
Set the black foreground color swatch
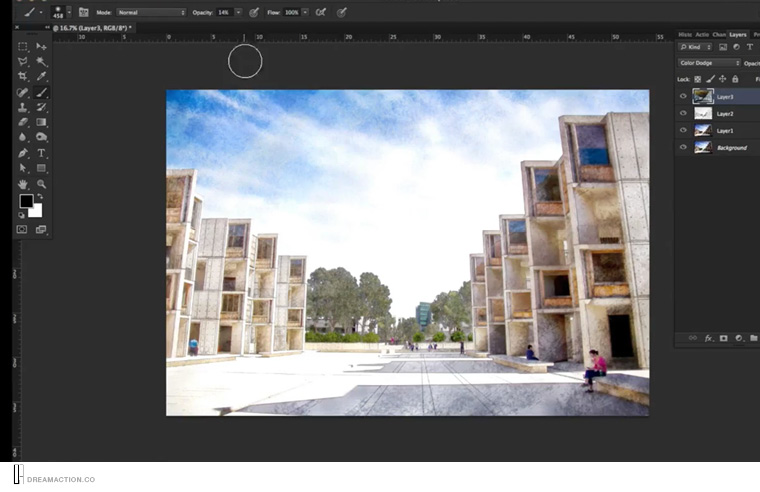(x=26, y=200)
